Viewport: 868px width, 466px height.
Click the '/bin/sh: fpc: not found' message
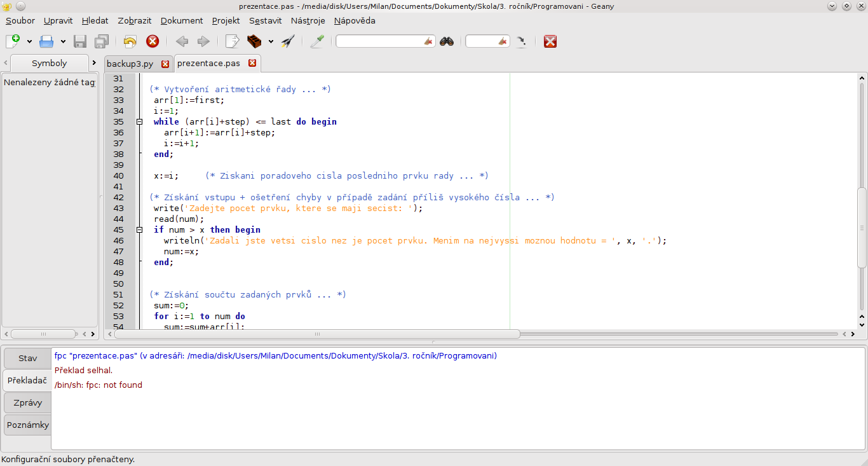[x=98, y=385]
